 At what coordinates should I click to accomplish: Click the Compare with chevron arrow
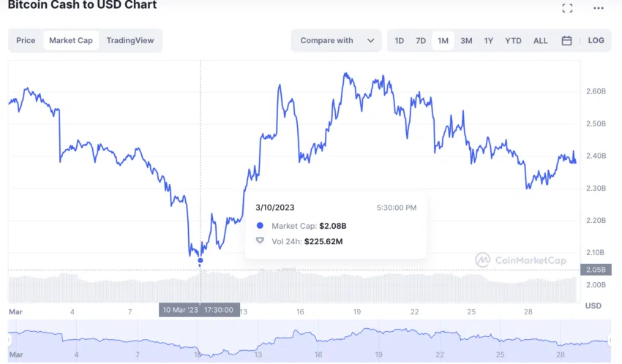(370, 41)
